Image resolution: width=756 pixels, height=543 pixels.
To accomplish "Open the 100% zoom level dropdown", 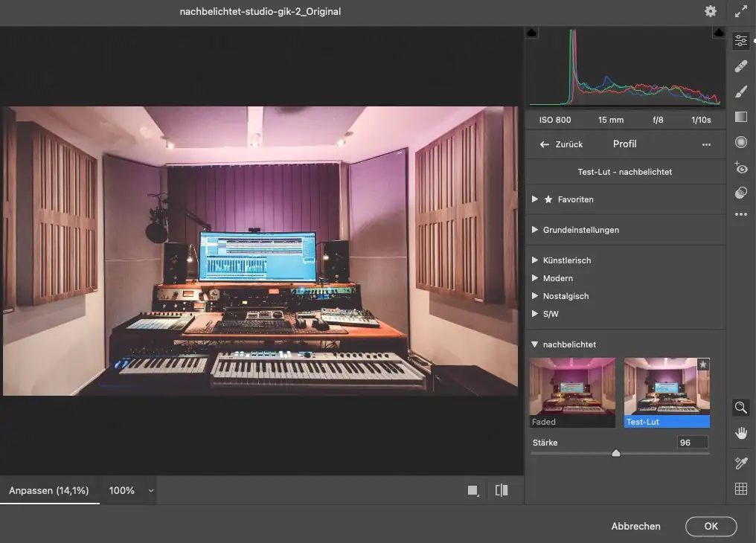I will pyautogui.click(x=151, y=491).
